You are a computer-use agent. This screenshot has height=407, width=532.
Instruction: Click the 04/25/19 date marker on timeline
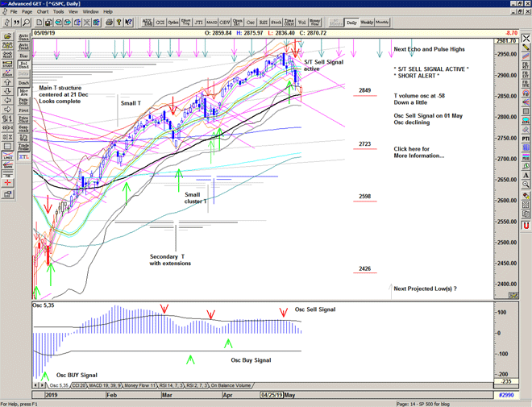tap(272, 396)
